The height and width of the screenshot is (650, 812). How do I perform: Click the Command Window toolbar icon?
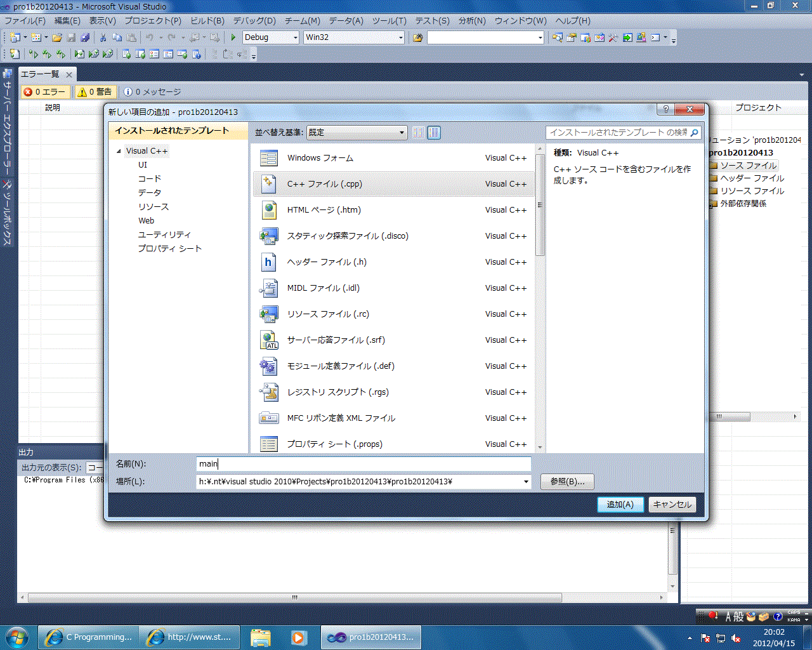click(x=655, y=37)
